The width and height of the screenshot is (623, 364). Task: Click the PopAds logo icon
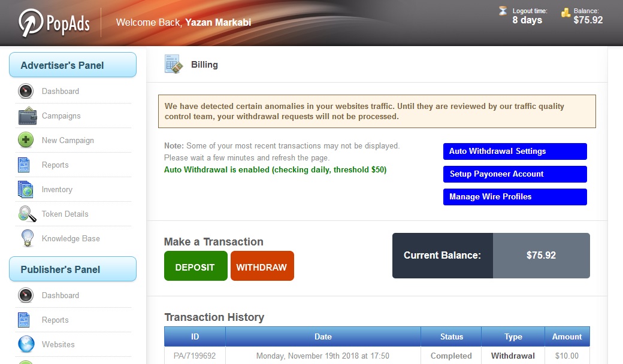(31, 23)
